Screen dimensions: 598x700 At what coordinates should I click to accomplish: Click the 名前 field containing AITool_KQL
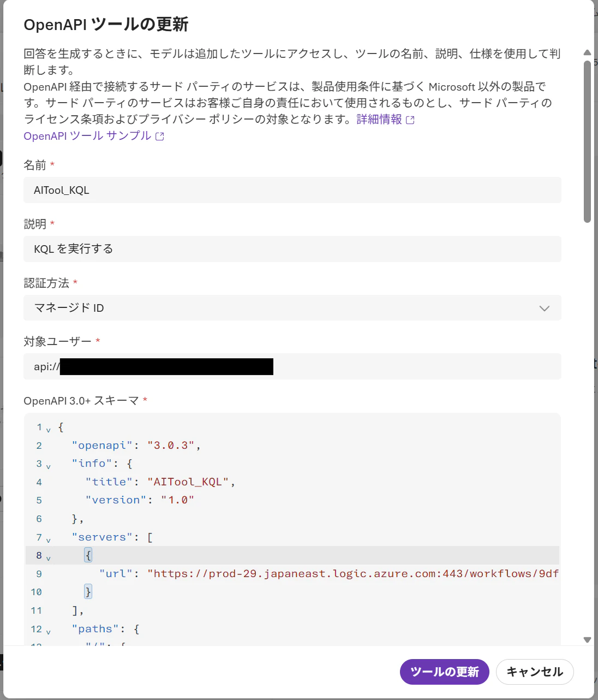[x=292, y=190]
